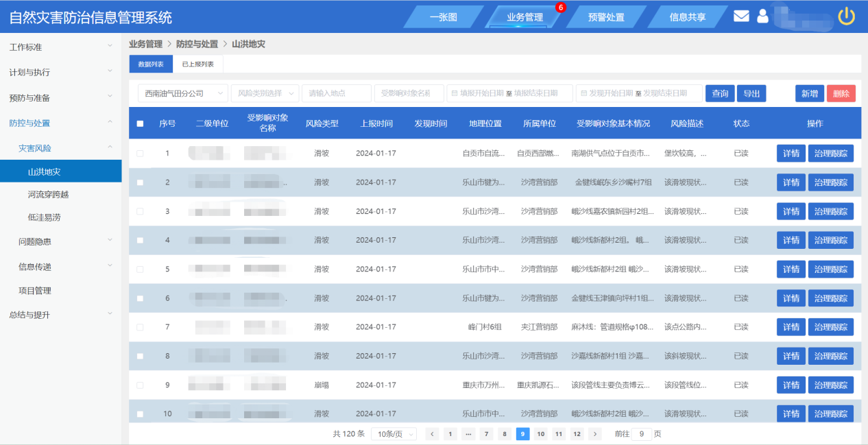Image resolution: width=868 pixels, height=445 pixels.
Task: Go to page 11 in pagination
Action: pyautogui.click(x=559, y=434)
